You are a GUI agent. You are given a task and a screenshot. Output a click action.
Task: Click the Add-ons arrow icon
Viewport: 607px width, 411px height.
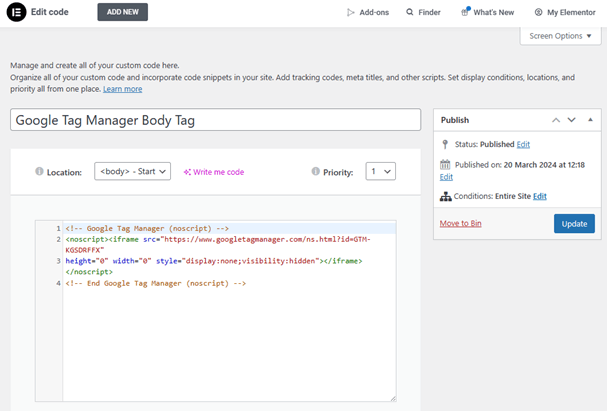pyautogui.click(x=350, y=12)
